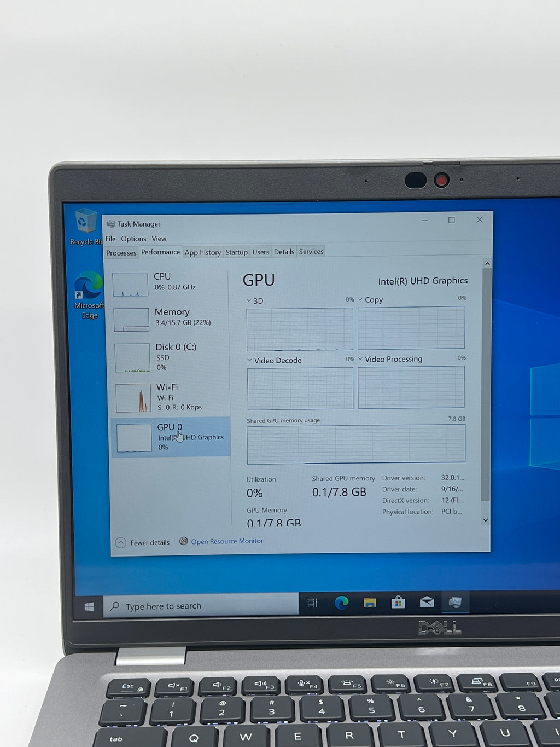Open Mail app on taskbar
This screenshot has height=747, width=560.
(427, 603)
